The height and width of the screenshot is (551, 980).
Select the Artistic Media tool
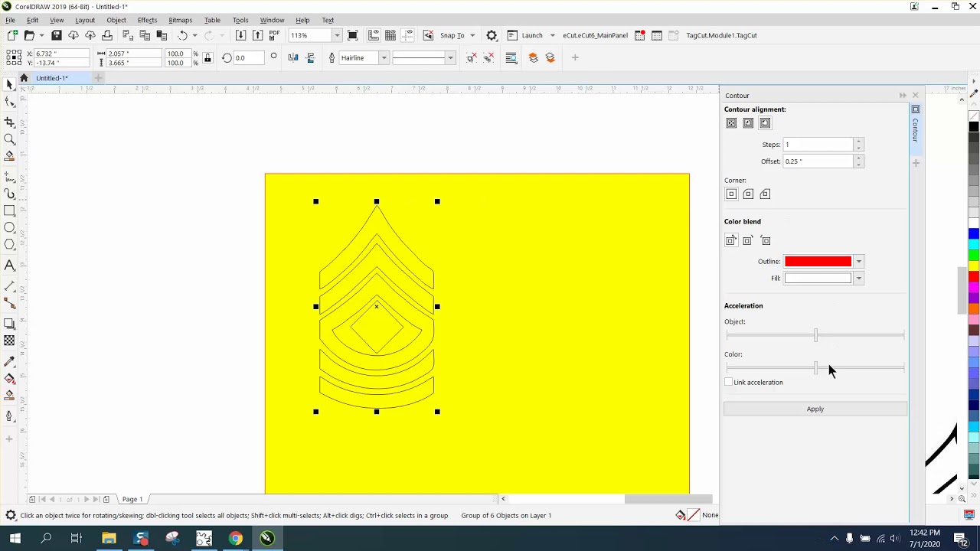(x=9, y=194)
